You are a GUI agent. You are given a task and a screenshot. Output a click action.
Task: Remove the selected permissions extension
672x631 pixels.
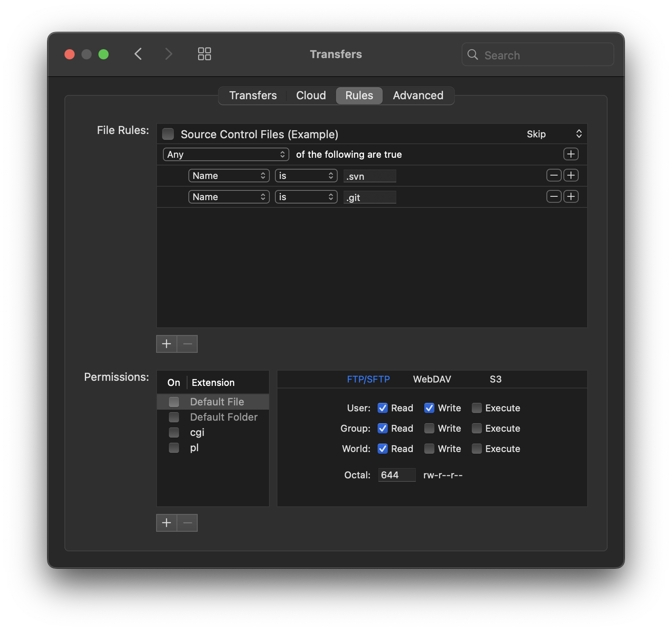(188, 523)
